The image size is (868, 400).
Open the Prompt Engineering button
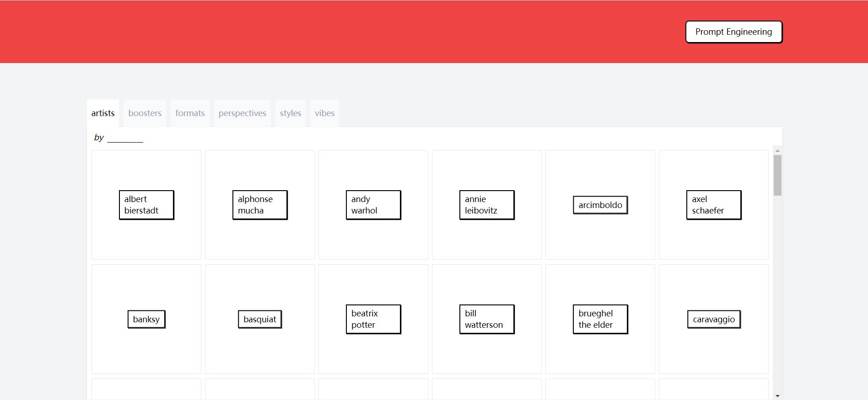click(733, 32)
